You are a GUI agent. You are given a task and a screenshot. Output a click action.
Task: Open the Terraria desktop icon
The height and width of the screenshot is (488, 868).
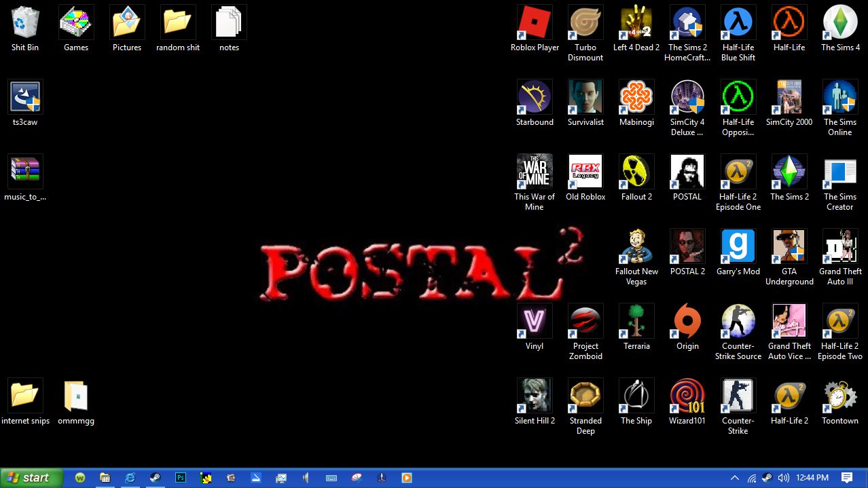636,321
